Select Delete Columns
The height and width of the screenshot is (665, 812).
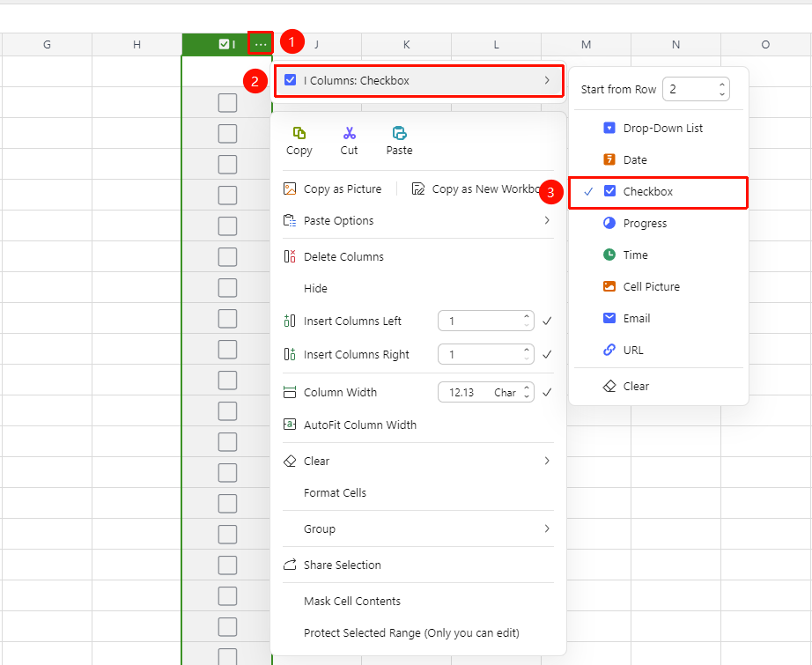point(334,256)
